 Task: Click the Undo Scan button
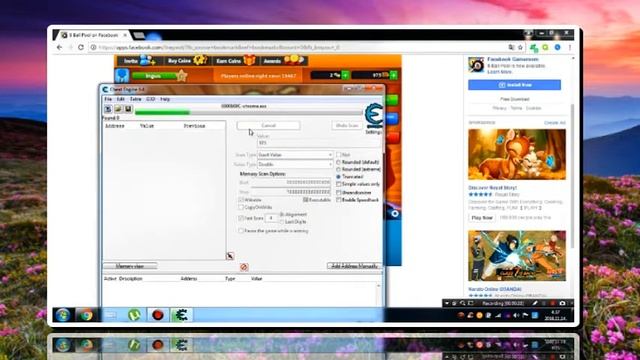[x=347, y=126]
